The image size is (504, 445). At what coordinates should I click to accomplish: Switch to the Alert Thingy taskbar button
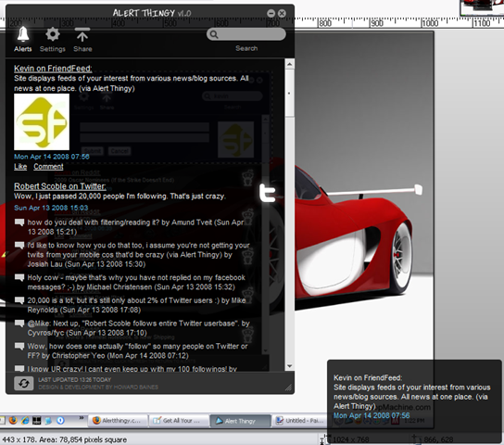pyautogui.click(x=241, y=421)
